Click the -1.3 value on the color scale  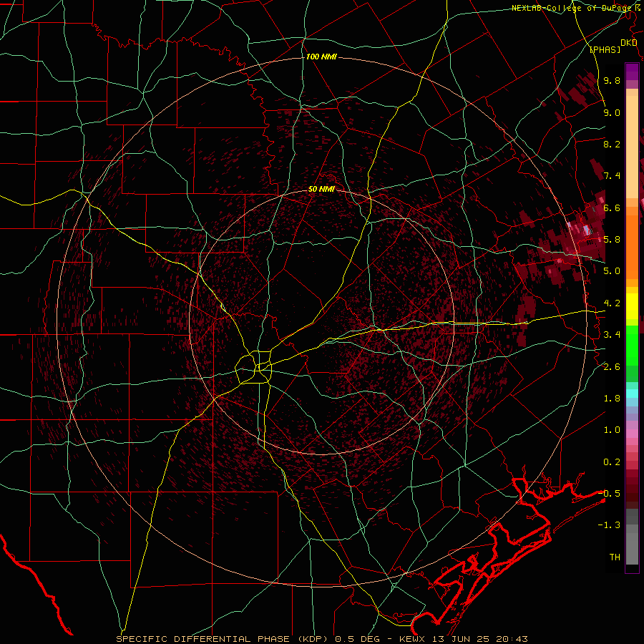pos(609,525)
